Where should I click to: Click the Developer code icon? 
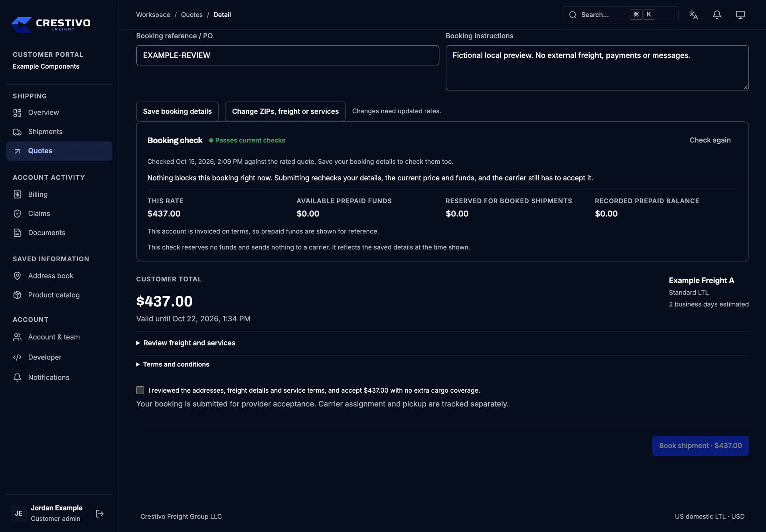click(x=17, y=357)
